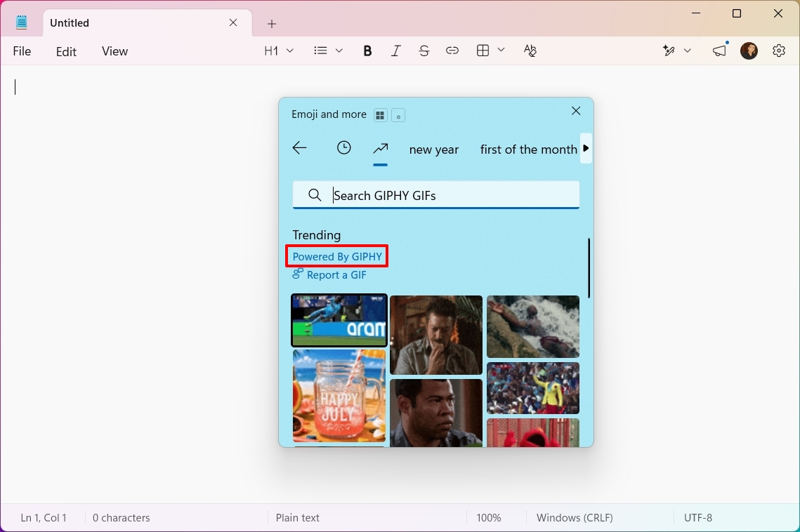Click the Windows (CRLF) line ending indicator
The height and width of the screenshot is (532, 800).
(x=575, y=518)
